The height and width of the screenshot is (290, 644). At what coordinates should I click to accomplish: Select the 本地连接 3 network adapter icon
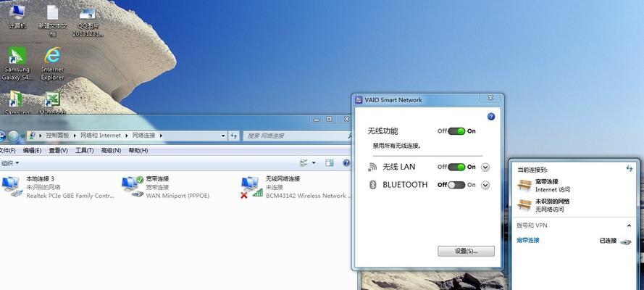tap(13, 186)
